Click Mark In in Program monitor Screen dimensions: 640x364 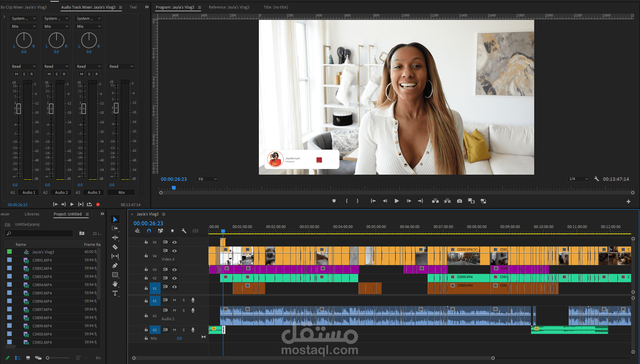pyautogui.click(x=347, y=201)
